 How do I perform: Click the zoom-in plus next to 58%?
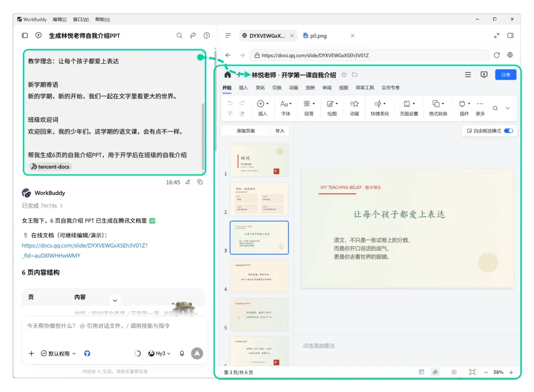[x=511, y=372]
